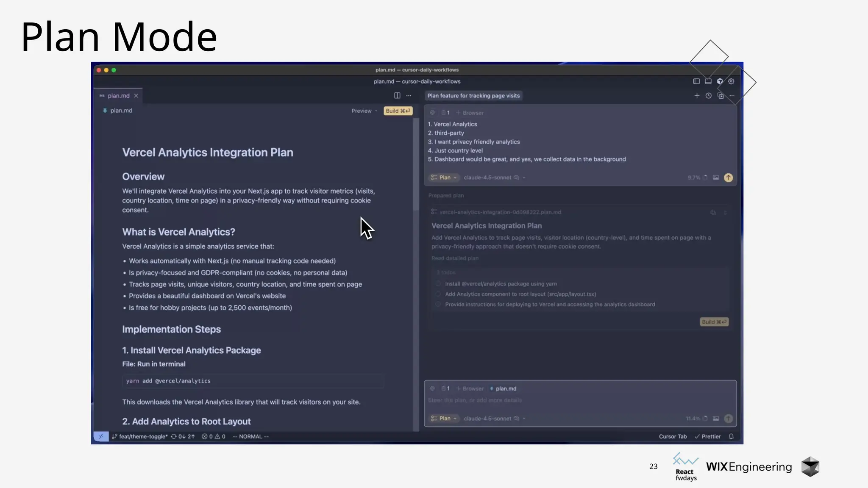Image resolution: width=868 pixels, height=488 pixels.
Task: Open the Preview dropdown above the plan
Action: tap(364, 111)
